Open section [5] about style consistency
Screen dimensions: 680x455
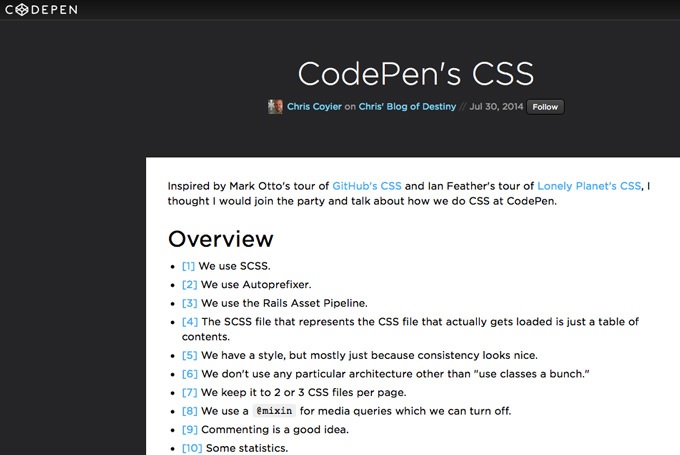coord(190,355)
